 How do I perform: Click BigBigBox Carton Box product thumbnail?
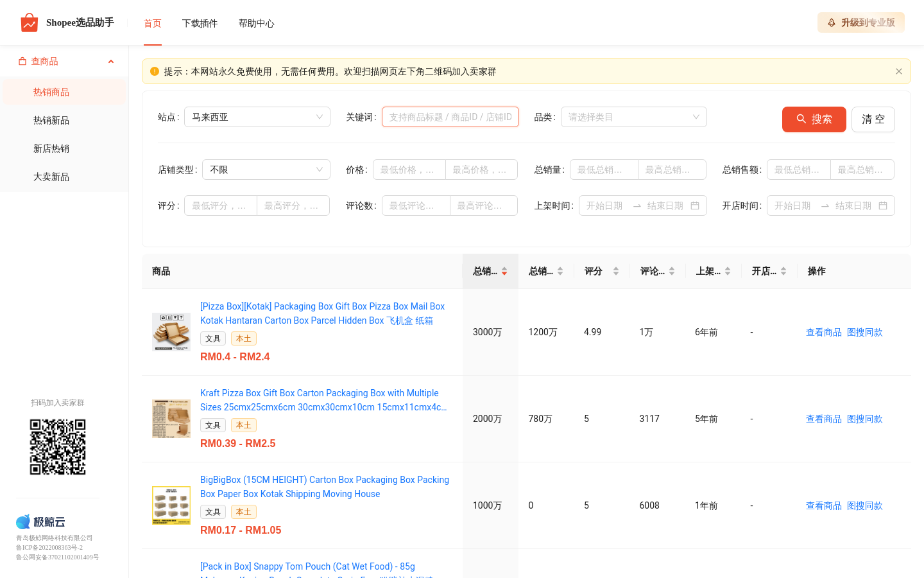pyautogui.click(x=171, y=505)
